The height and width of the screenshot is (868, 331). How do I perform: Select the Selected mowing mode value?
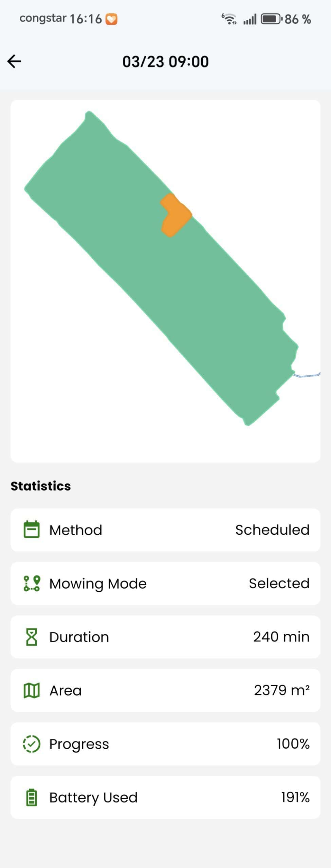tap(279, 583)
